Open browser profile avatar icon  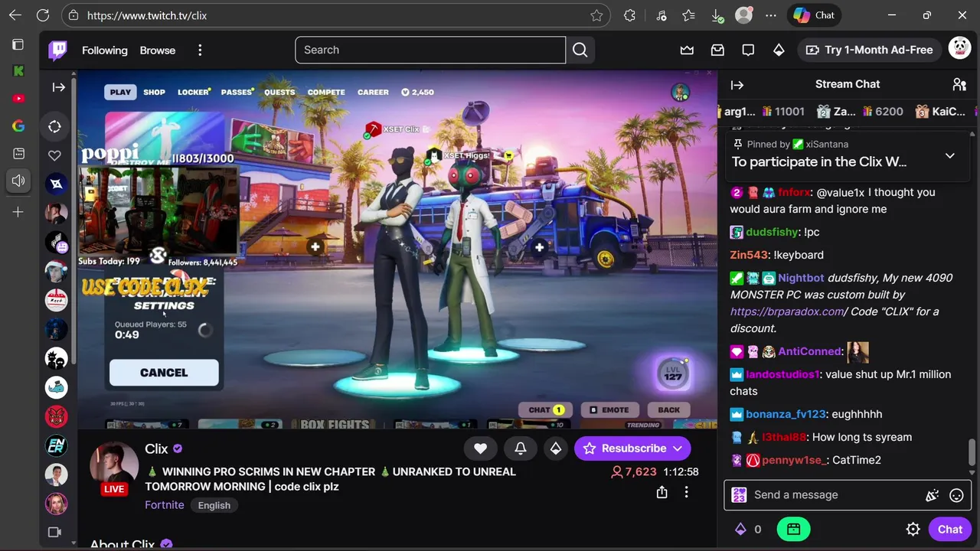coord(743,15)
